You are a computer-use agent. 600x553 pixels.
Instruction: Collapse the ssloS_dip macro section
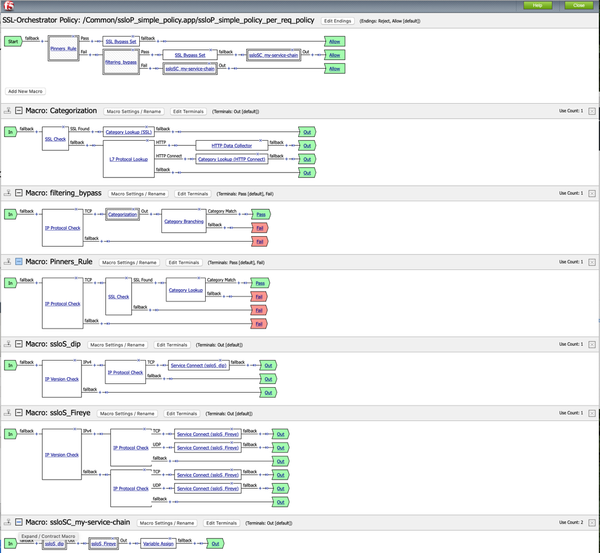tap(19, 344)
